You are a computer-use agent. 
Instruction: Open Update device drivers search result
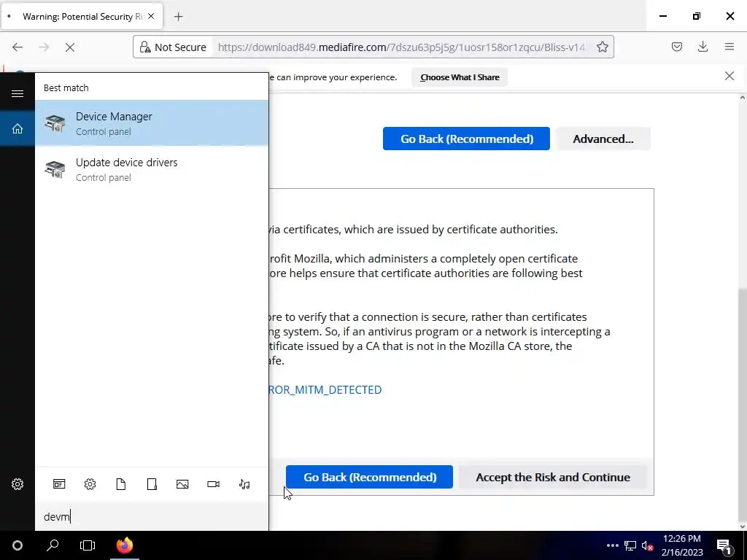[x=152, y=169]
